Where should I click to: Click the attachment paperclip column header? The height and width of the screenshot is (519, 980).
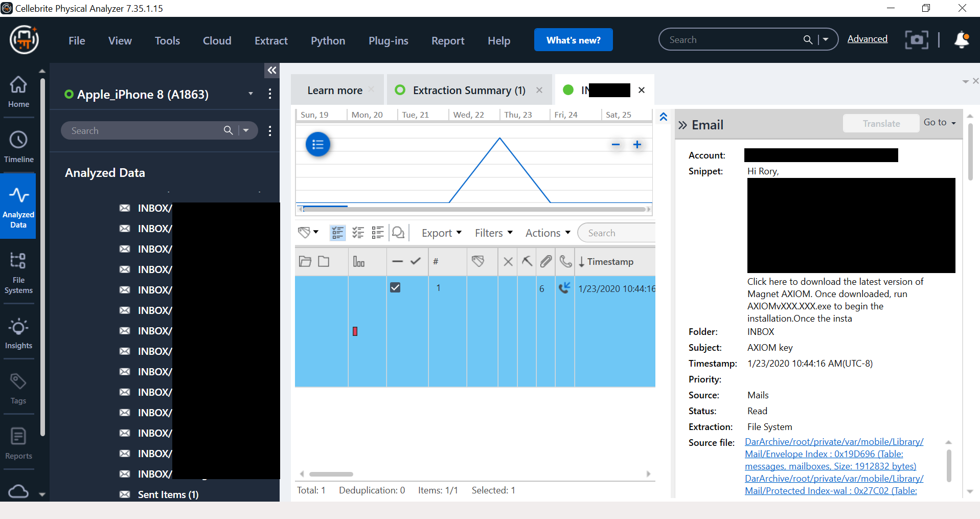[x=546, y=261]
